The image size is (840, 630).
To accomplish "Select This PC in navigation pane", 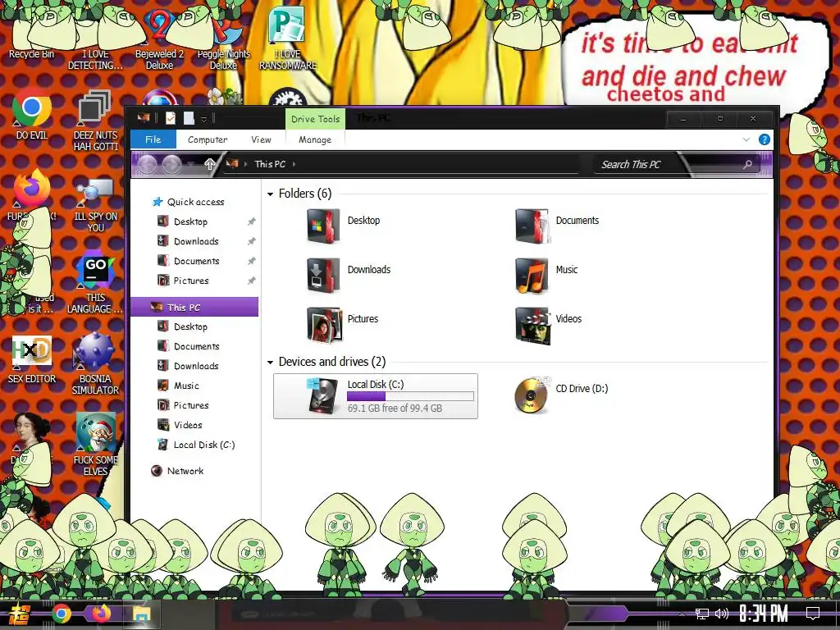I will coord(194,308).
